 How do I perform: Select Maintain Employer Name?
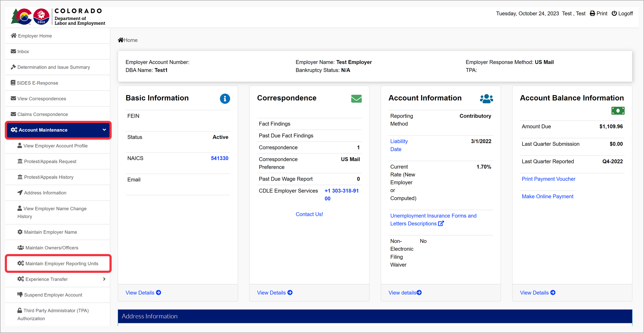[x=58, y=232]
